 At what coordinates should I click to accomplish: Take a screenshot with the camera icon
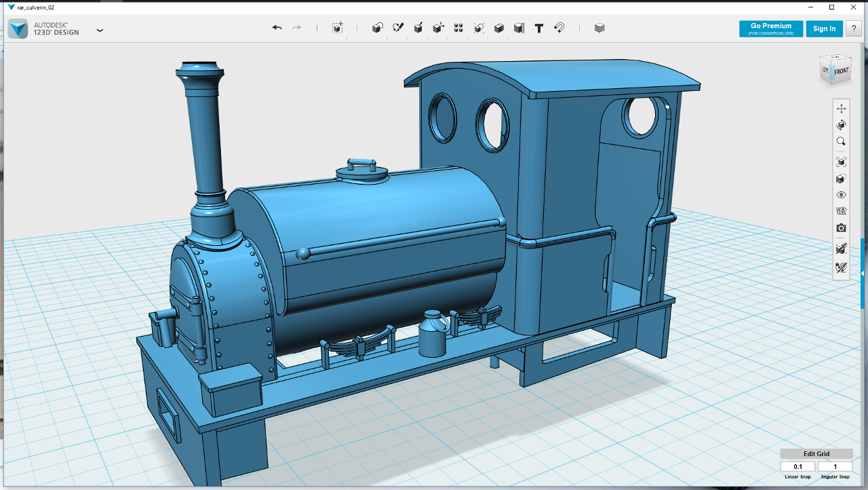pyautogui.click(x=841, y=228)
